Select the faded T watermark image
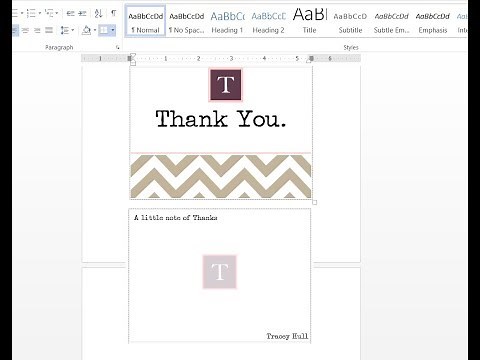 [220, 272]
